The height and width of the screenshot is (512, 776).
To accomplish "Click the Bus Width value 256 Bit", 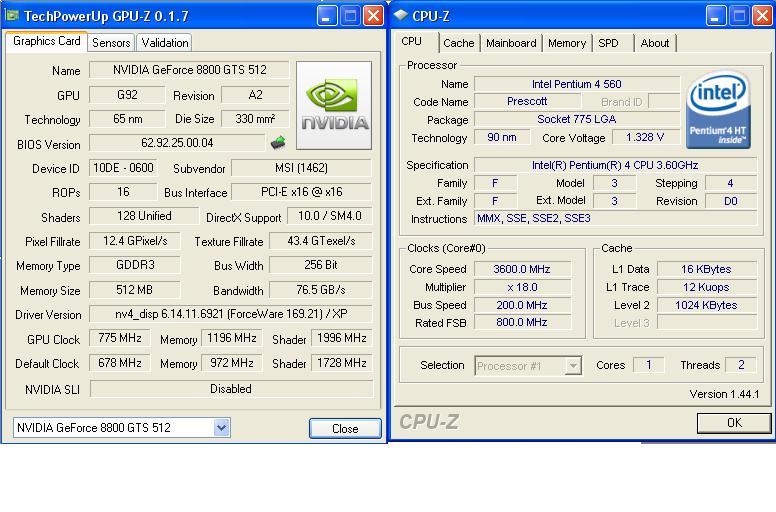I will click(321, 265).
